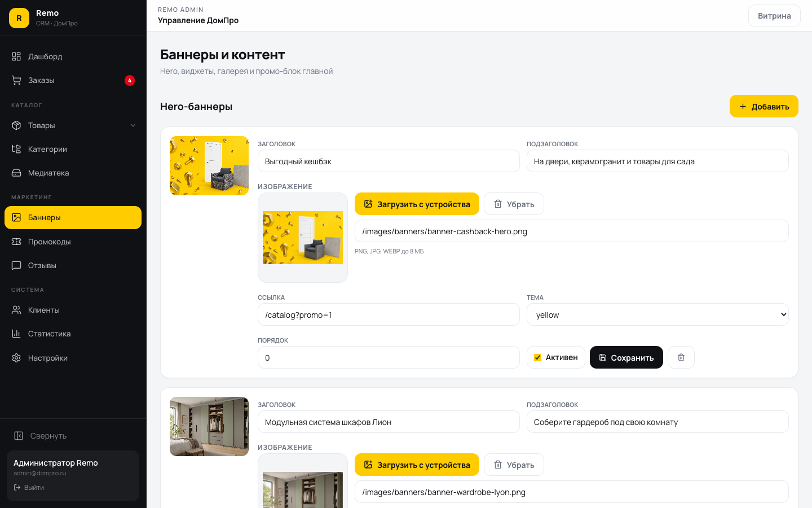The width and height of the screenshot is (812, 508).
Task: Click the Категории tree icon
Action: pyautogui.click(x=16, y=149)
